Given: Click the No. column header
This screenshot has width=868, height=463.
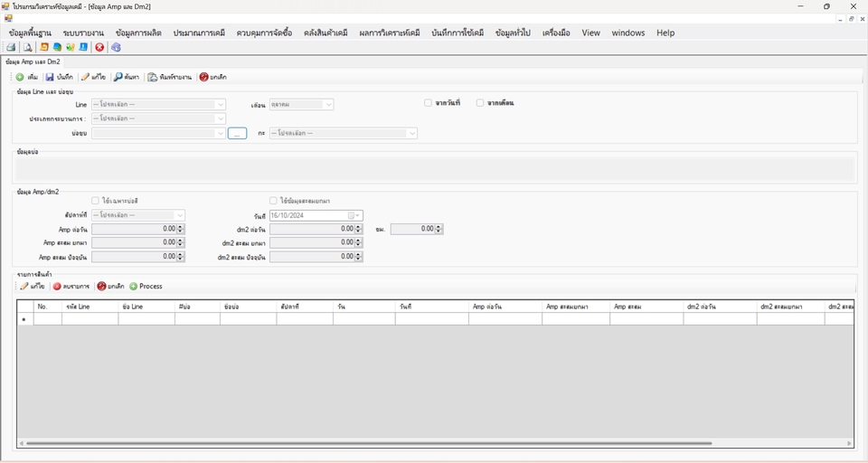Looking at the screenshot, I should click(x=48, y=307).
